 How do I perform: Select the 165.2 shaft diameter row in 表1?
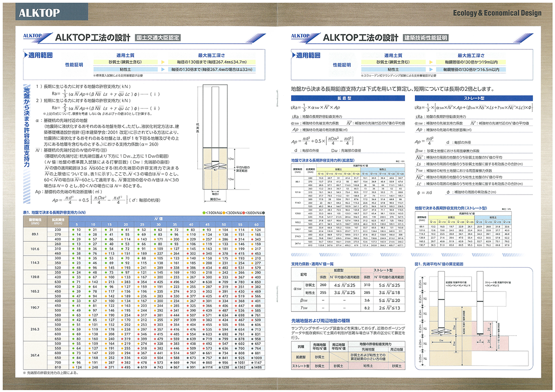pyautogui.click(x=144, y=291)
